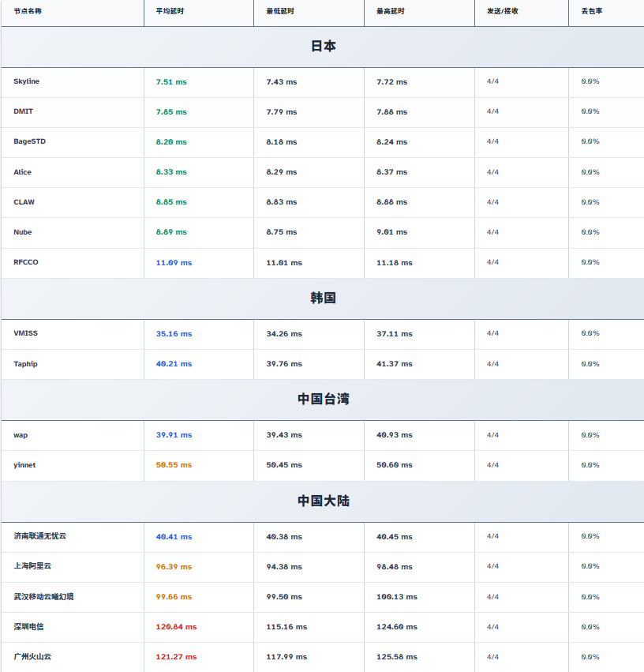Click the 丢包率 column header

tap(591, 12)
